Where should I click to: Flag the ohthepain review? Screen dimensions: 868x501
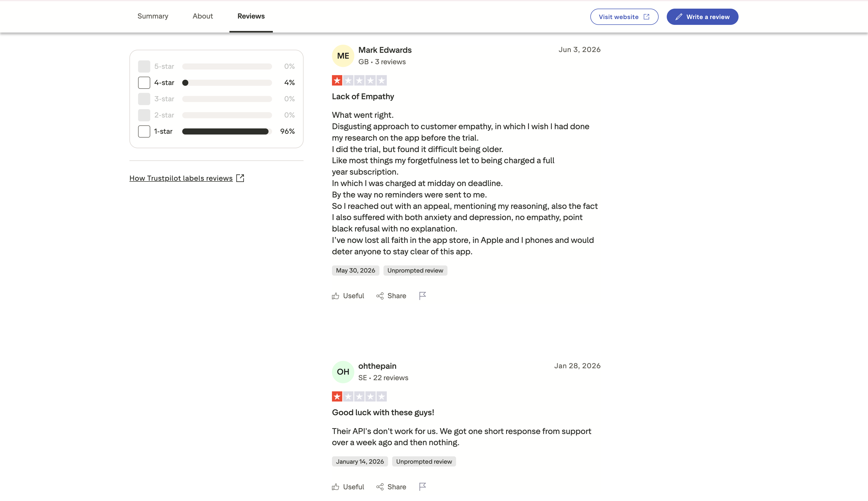[x=423, y=487]
